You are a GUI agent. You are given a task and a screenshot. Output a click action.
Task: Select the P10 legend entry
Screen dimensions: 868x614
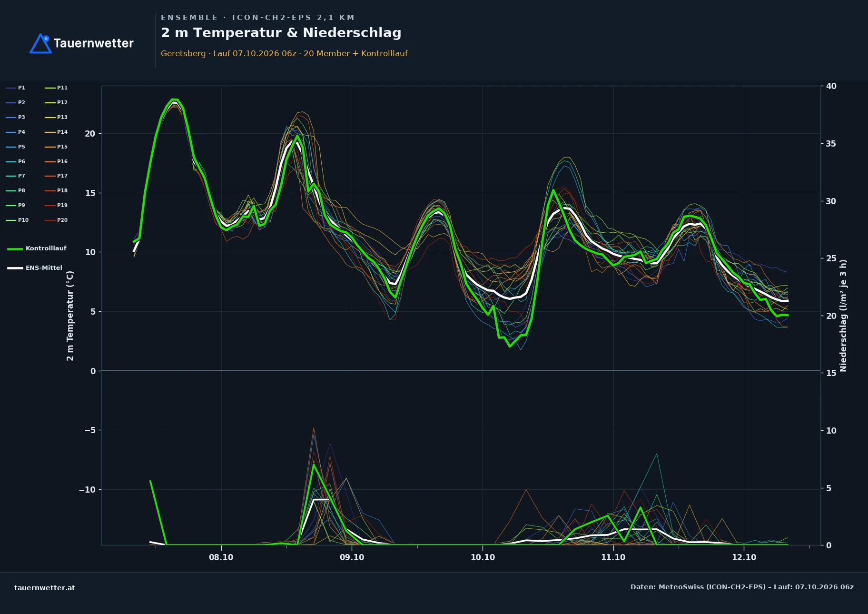[17, 220]
